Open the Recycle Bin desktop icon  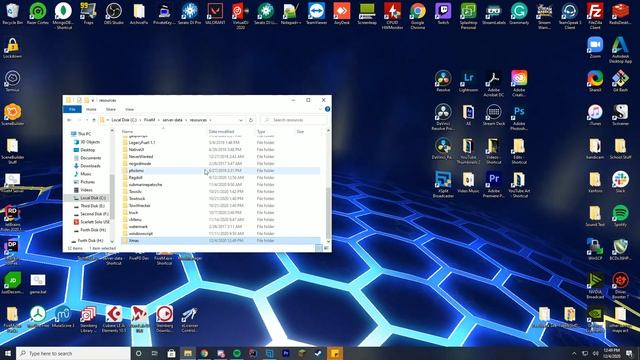(x=12, y=14)
